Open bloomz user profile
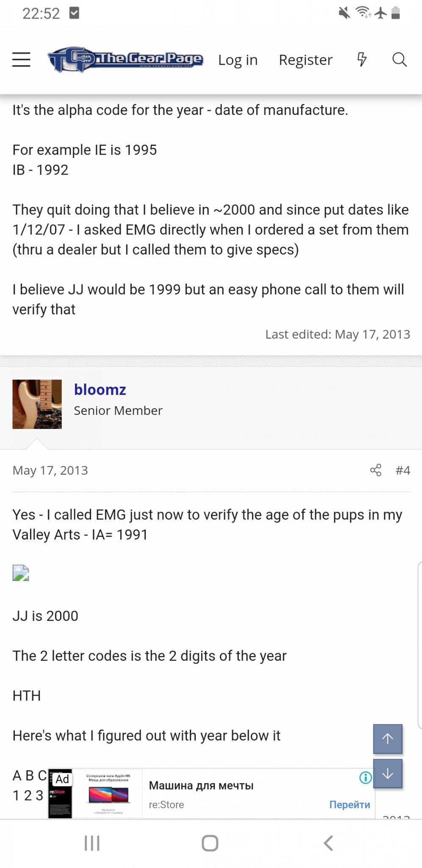This screenshot has height=868, width=422. click(x=100, y=389)
